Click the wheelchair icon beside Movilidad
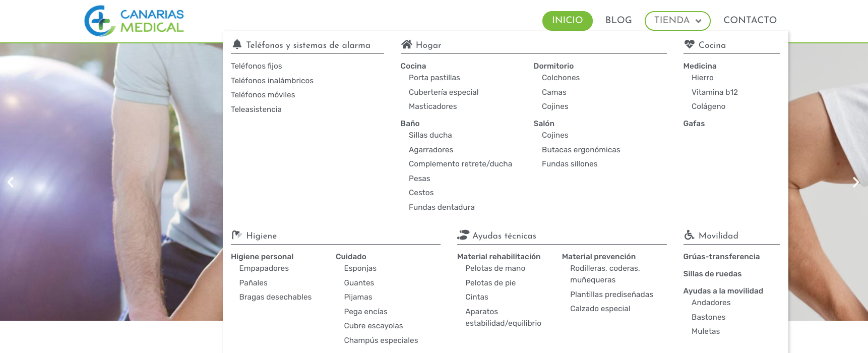868x353 pixels. click(x=689, y=235)
